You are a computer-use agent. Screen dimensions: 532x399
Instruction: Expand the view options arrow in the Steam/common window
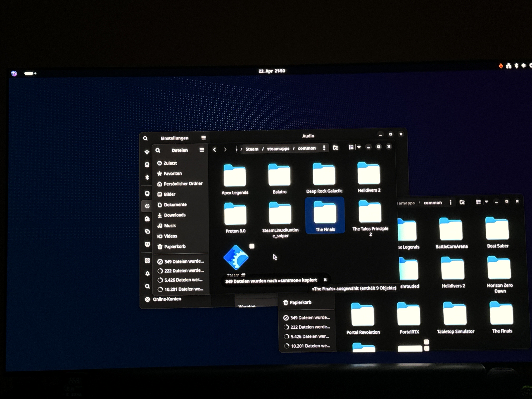(359, 147)
